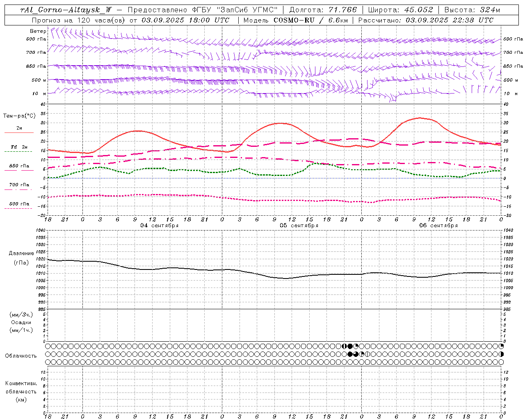Screen dimensions: 525x420
Task: Click the Осадки panel label
Action: coord(21,322)
